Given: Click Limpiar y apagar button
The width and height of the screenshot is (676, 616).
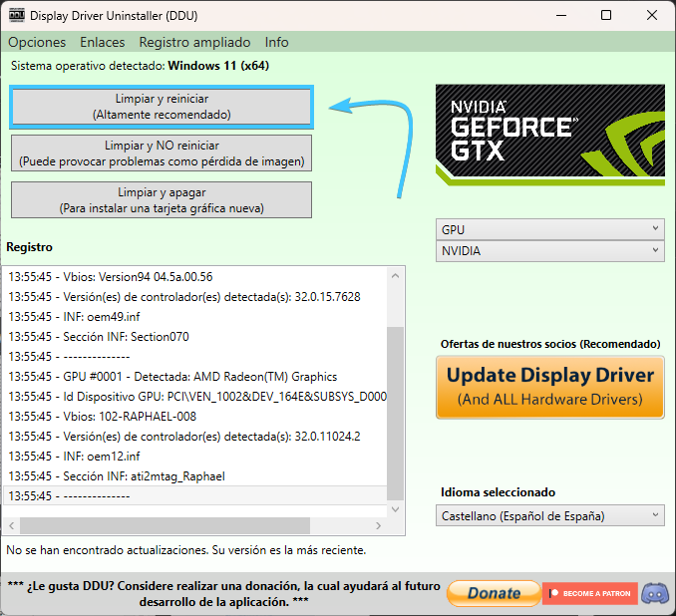Looking at the screenshot, I should (x=162, y=200).
